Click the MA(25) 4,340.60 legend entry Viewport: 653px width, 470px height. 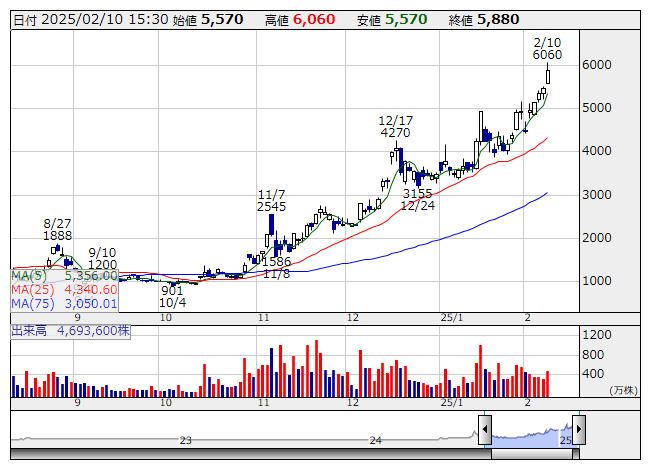[x=64, y=290]
